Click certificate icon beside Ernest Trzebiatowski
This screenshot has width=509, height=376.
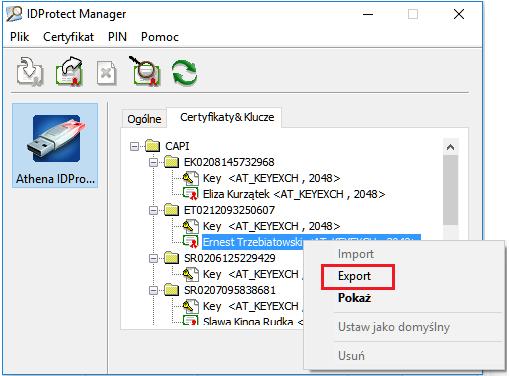coord(191,242)
